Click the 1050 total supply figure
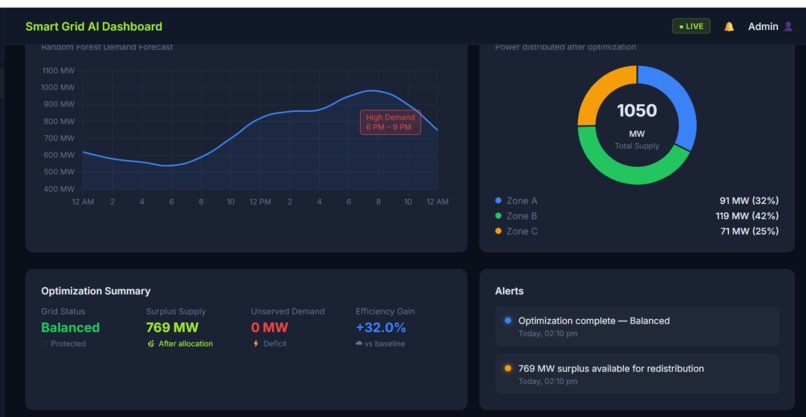The height and width of the screenshot is (417, 806). [x=637, y=111]
